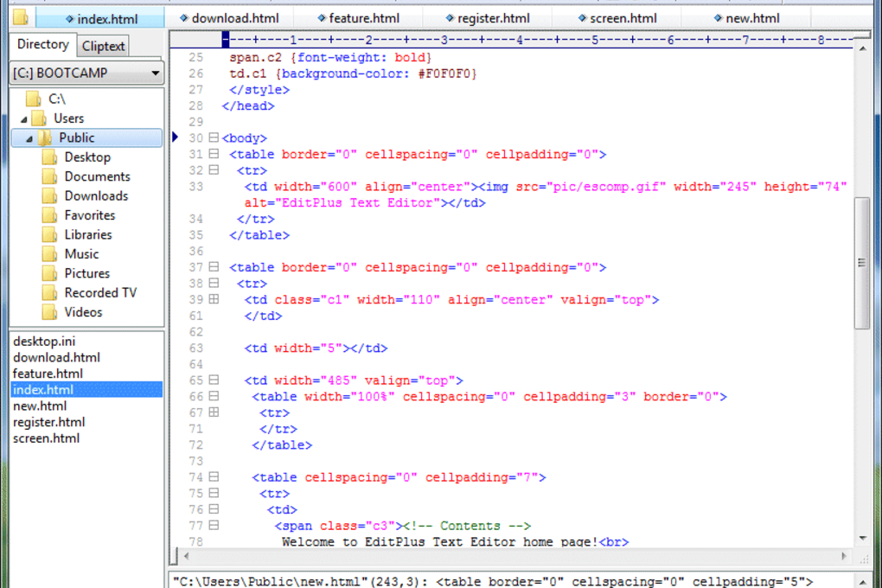The width and height of the screenshot is (882, 588).
Task: Expand the folded td block on line 39
Action: 214,299
